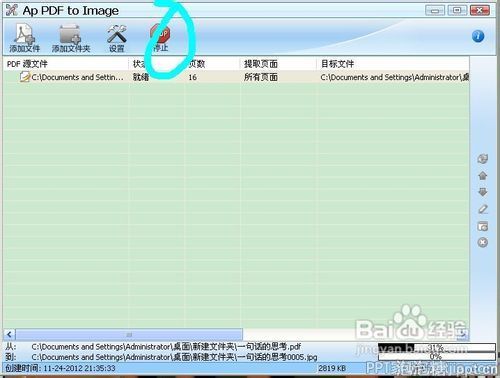500x378 pixels.
Task: Click the window-shaped icon below the pencil
Action: pos(482,226)
